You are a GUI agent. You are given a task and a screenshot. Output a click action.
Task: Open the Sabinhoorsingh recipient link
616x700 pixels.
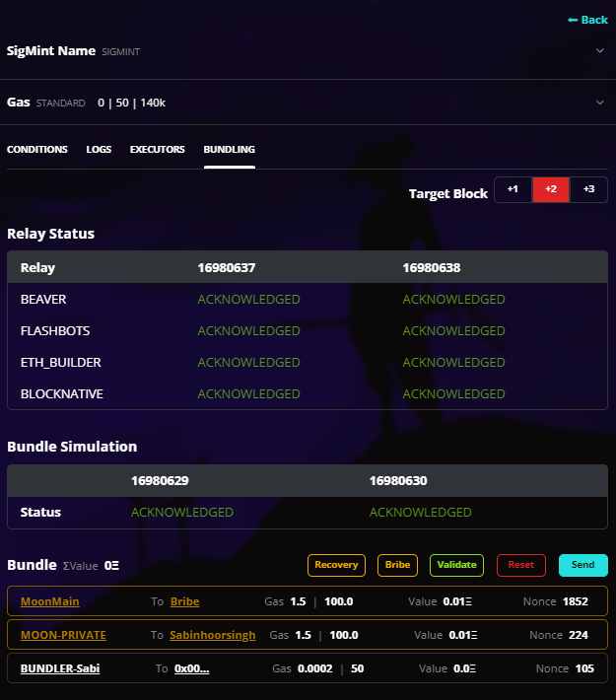click(212, 635)
